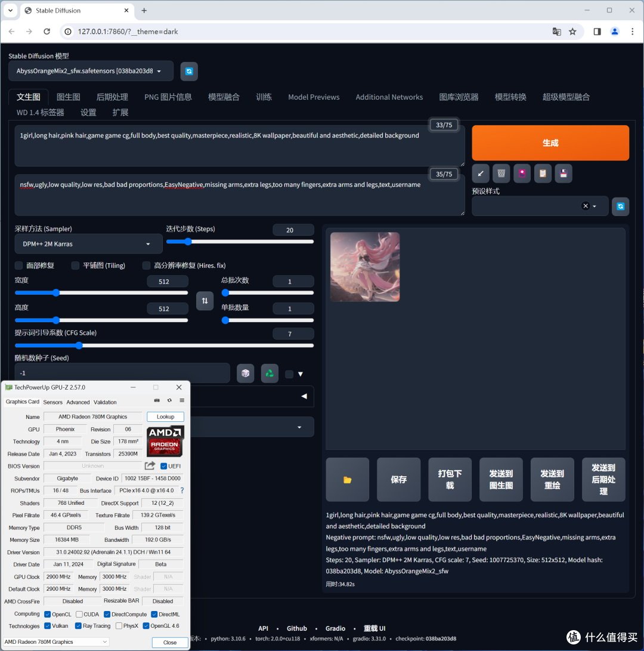Open the Stable Diffusion model checkpoint dropdown

pyautogui.click(x=91, y=72)
